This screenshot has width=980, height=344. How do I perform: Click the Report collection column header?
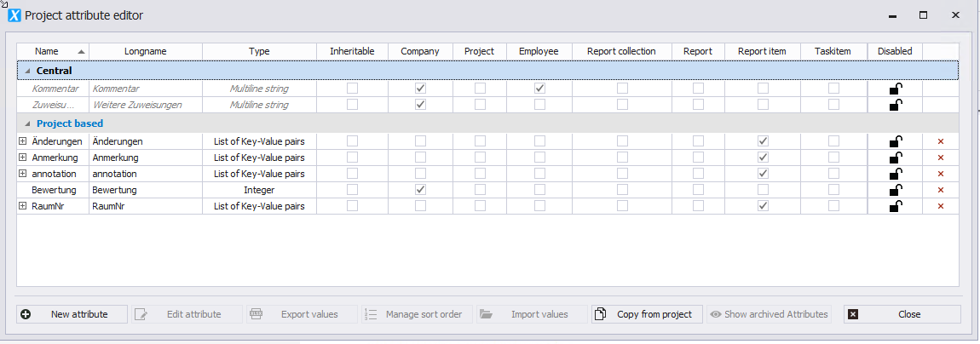pyautogui.click(x=621, y=51)
